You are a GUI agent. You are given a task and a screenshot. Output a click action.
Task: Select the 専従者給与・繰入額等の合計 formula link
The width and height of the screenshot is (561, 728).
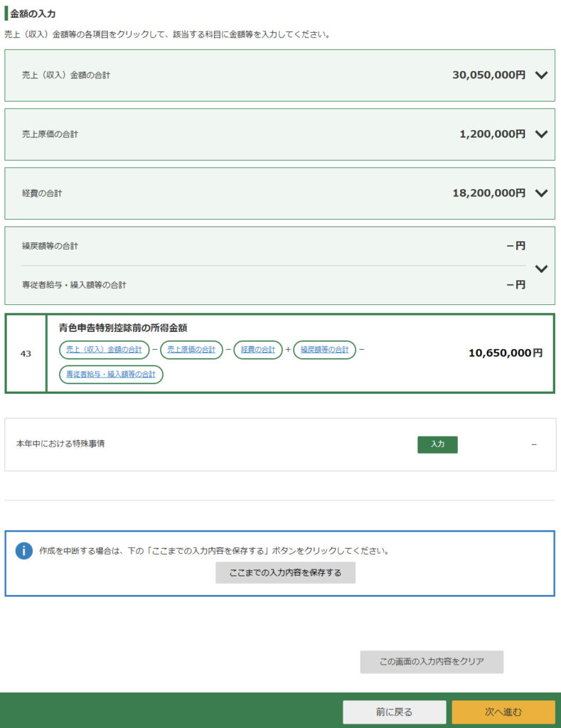[111, 375]
